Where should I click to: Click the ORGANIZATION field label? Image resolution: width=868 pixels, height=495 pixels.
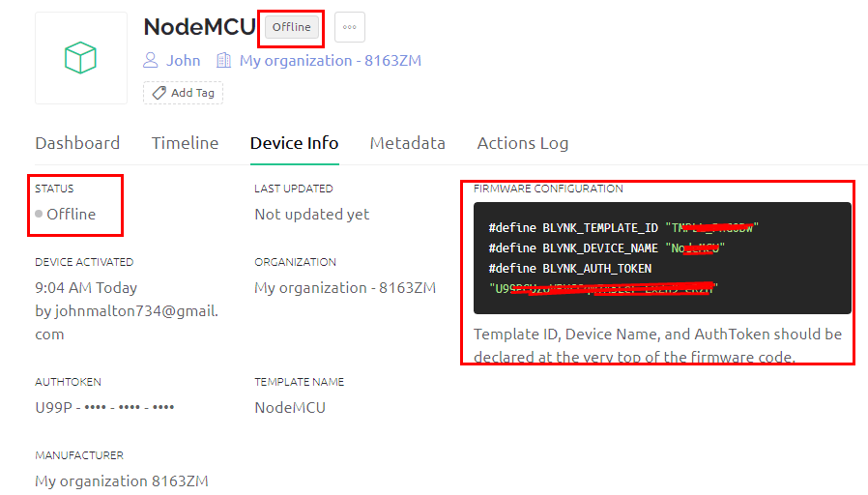(295, 262)
